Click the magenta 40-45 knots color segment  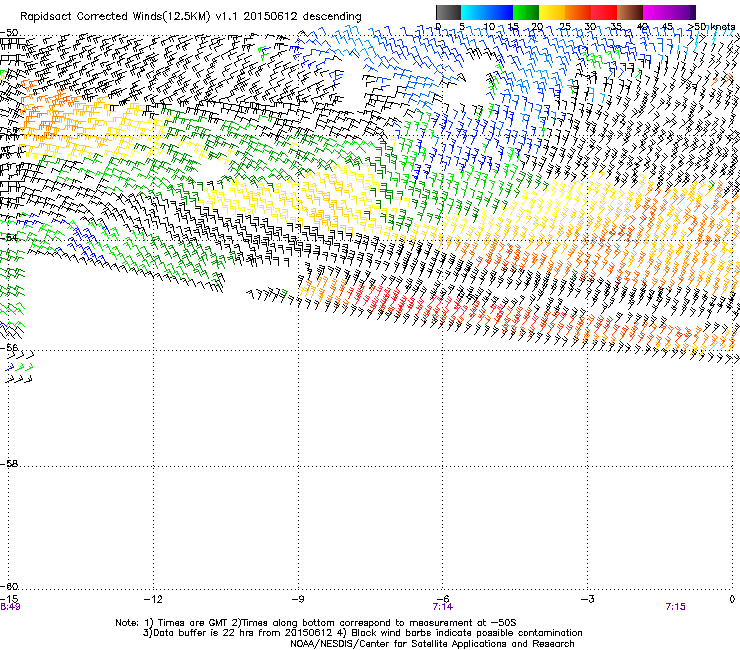[x=656, y=12]
